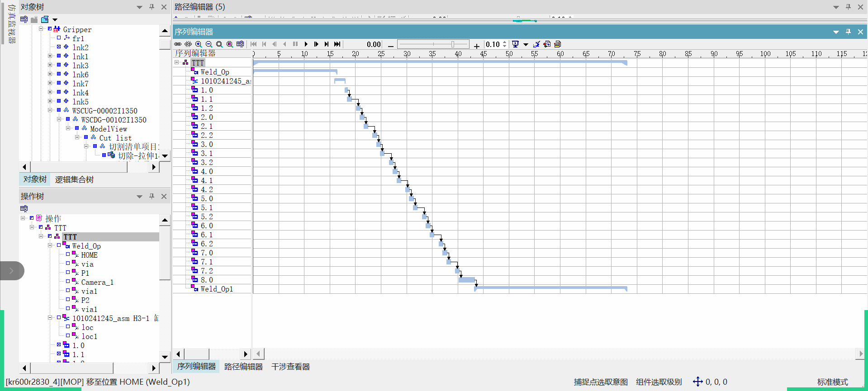The image size is (868, 391).
Task: Switch to the 路径编辑器 bottom tab
Action: (243, 367)
